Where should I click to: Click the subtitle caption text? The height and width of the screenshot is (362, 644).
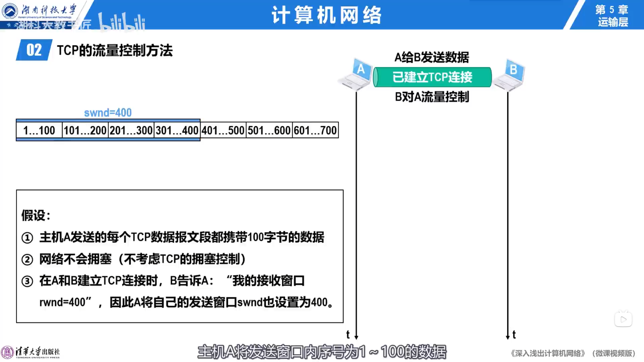coord(322,352)
